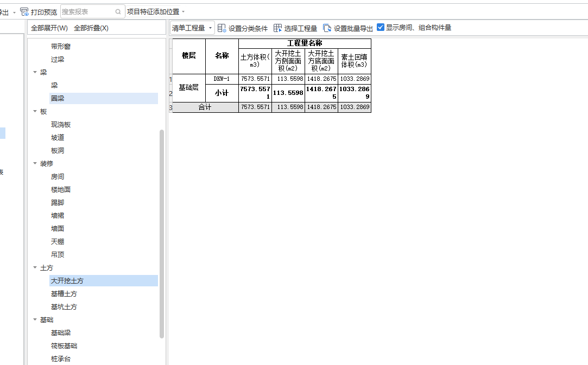Viewport: 588px width, 365px height.
Task: Select 桩承台 in the tree
Action: tap(61, 359)
